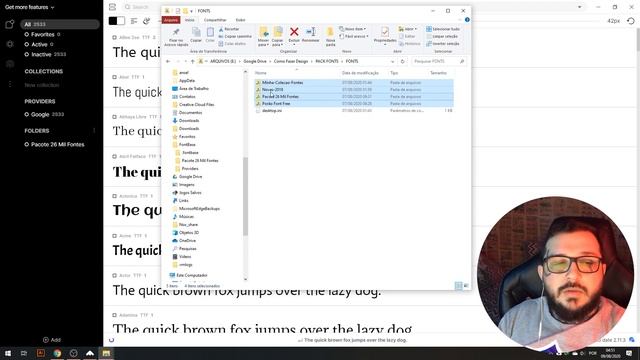Click Fixar no Acesso rápido pin icon

click(x=176, y=32)
